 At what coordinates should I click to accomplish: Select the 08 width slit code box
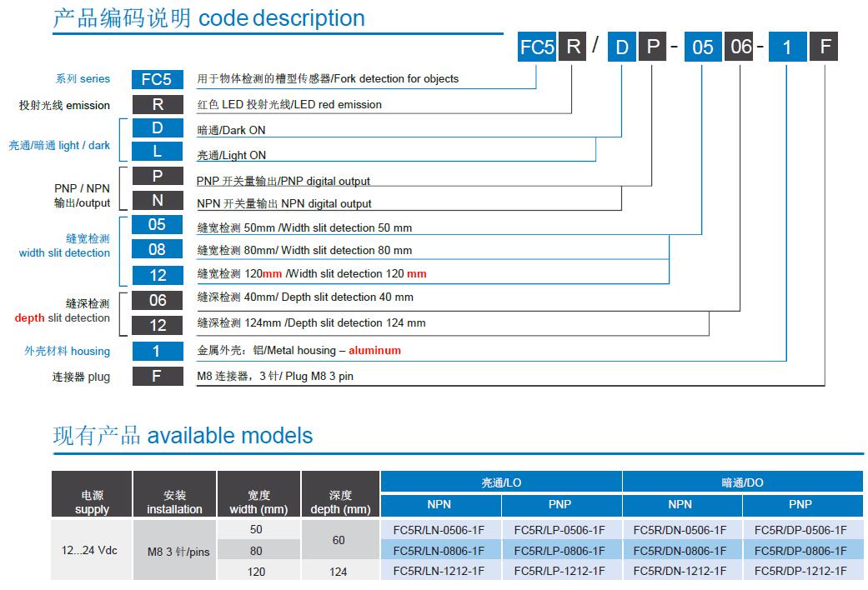point(157,249)
